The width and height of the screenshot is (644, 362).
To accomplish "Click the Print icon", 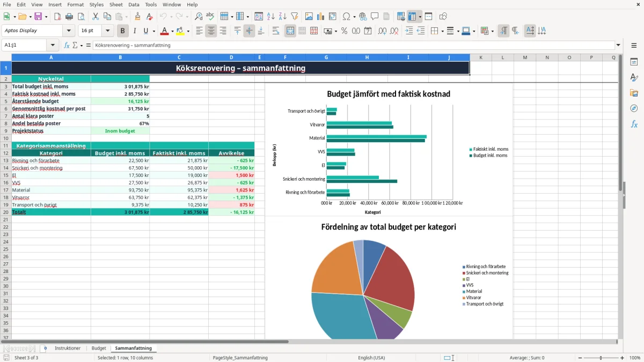I will [69, 17].
